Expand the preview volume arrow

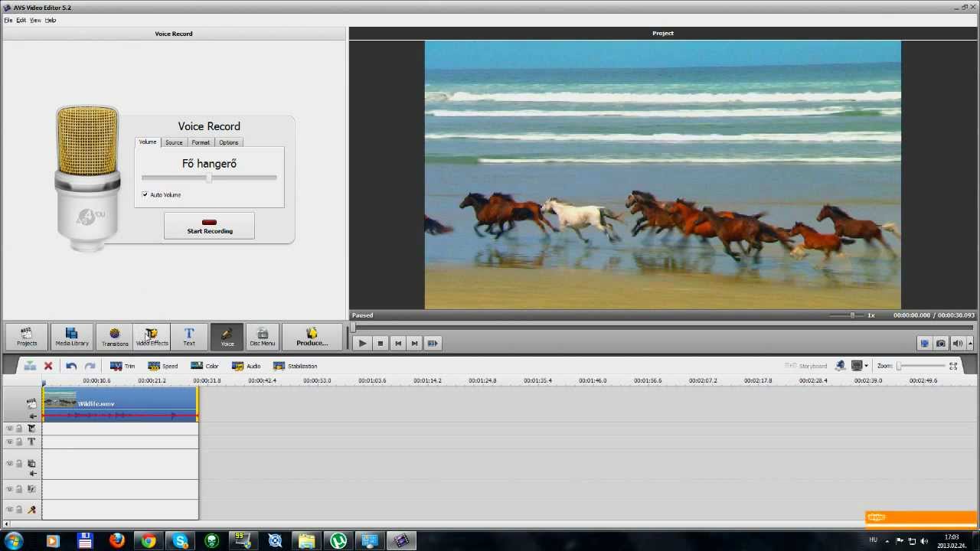[x=970, y=344]
